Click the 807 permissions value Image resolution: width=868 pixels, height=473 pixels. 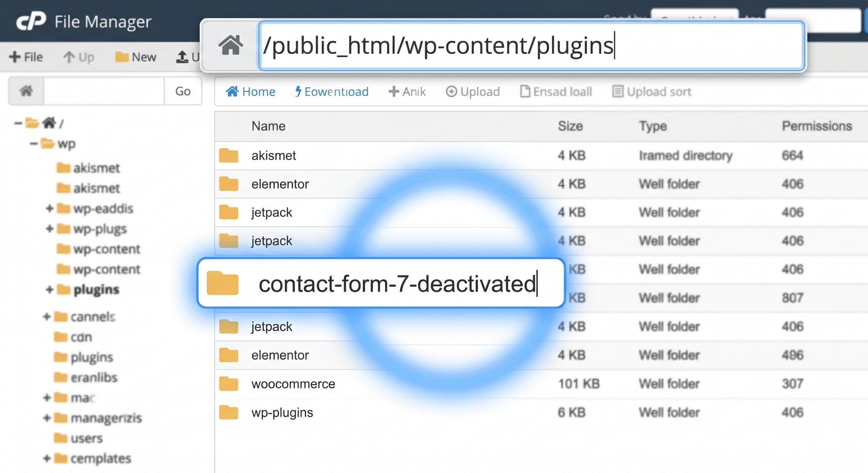792,298
